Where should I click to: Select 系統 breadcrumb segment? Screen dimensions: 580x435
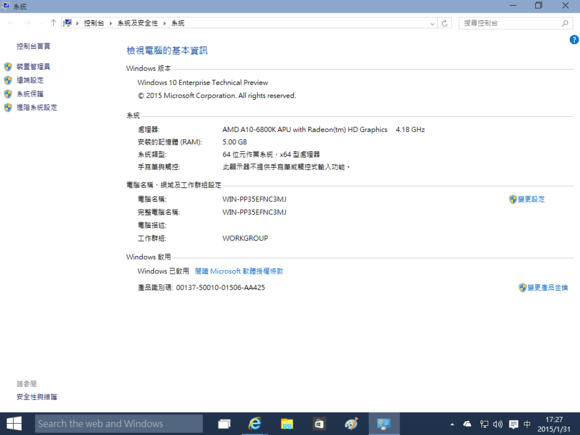click(178, 23)
